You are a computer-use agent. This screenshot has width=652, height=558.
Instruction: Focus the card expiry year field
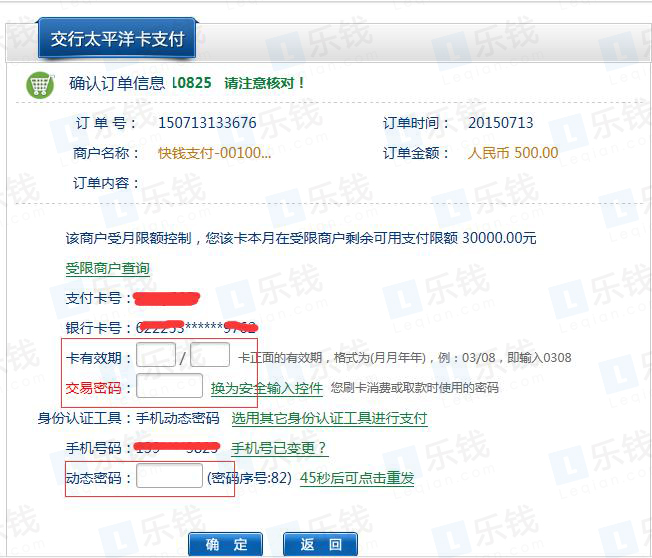click(210, 356)
